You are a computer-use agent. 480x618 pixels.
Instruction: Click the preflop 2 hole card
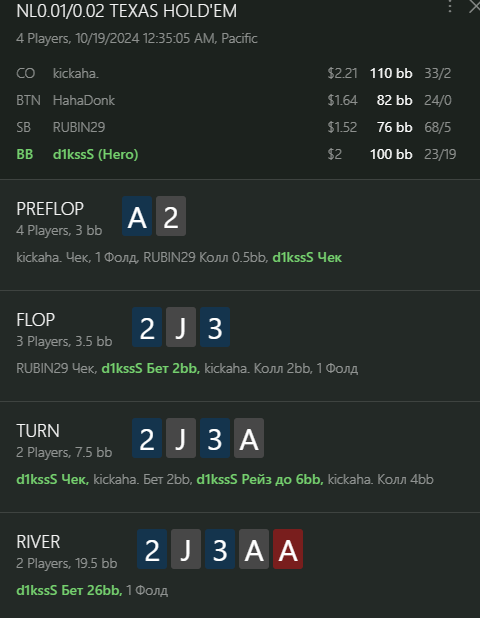[171, 216]
